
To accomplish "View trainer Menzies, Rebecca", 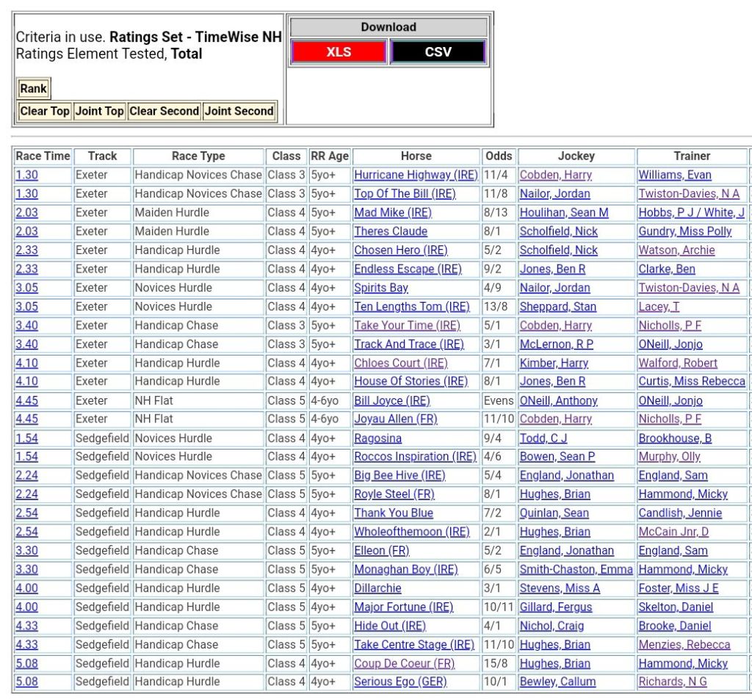I will point(684,644).
